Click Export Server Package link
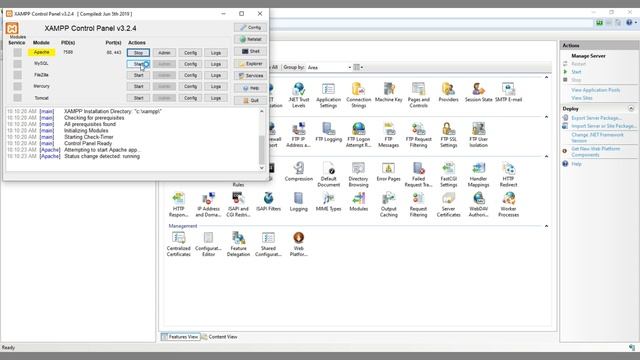 click(x=596, y=118)
